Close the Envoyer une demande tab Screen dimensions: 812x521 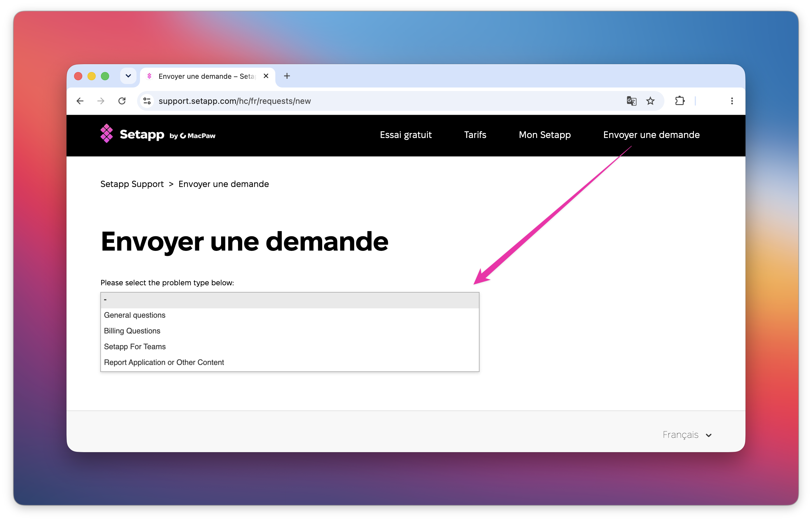(266, 76)
